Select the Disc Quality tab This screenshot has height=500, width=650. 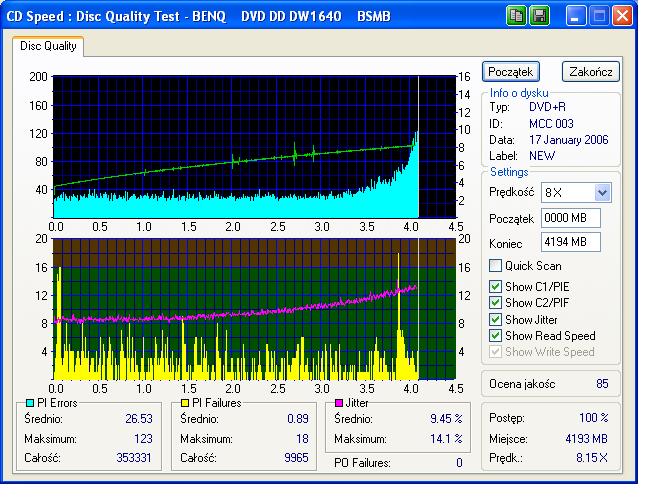[48, 46]
